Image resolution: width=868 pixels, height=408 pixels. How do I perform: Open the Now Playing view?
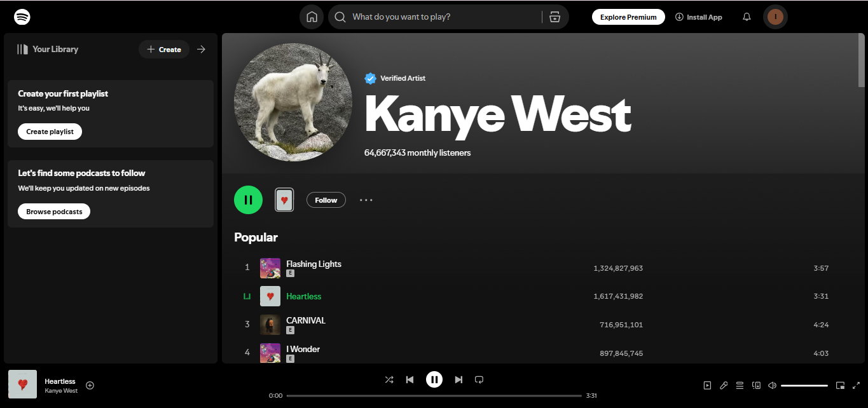tap(706, 385)
